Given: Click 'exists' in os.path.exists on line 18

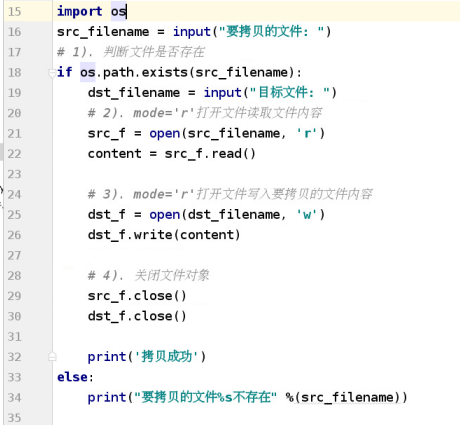Looking at the screenshot, I should (165, 72).
